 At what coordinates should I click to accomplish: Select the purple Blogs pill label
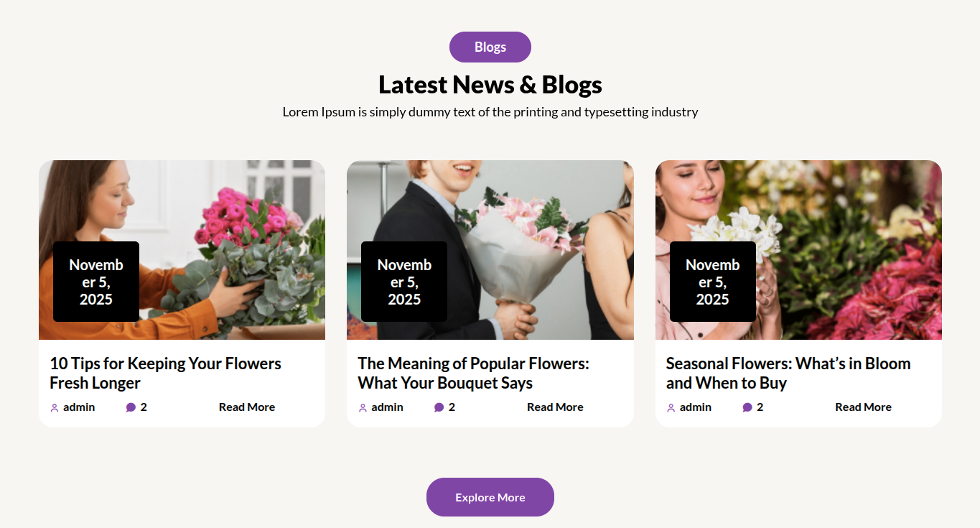(x=490, y=47)
